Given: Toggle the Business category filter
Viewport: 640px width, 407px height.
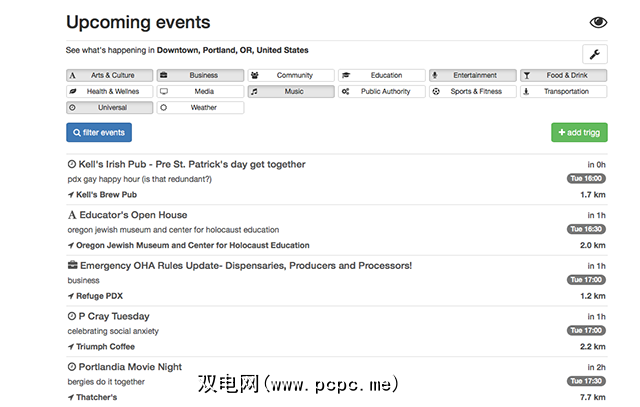Looking at the screenshot, I should coord(199,75).
